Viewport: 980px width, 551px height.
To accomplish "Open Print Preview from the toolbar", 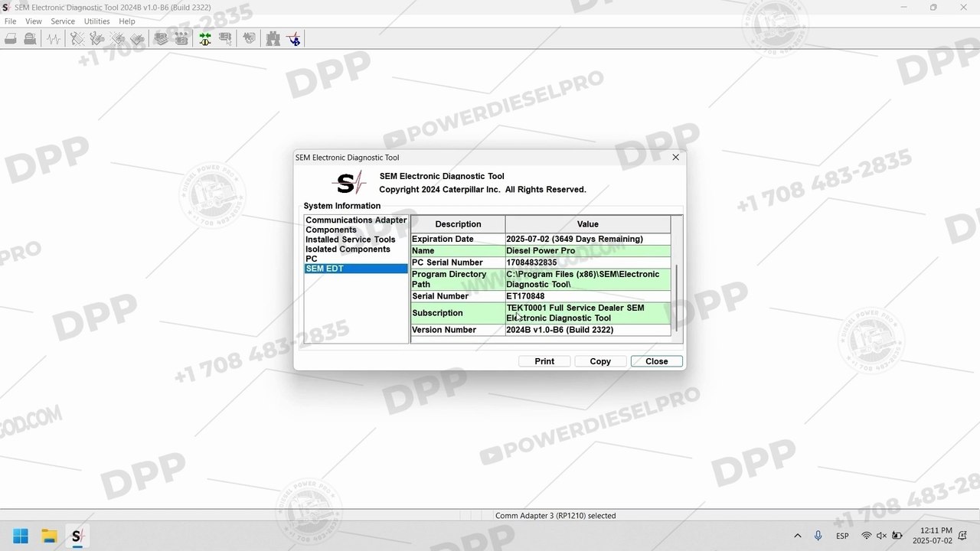I will point(30,38).
